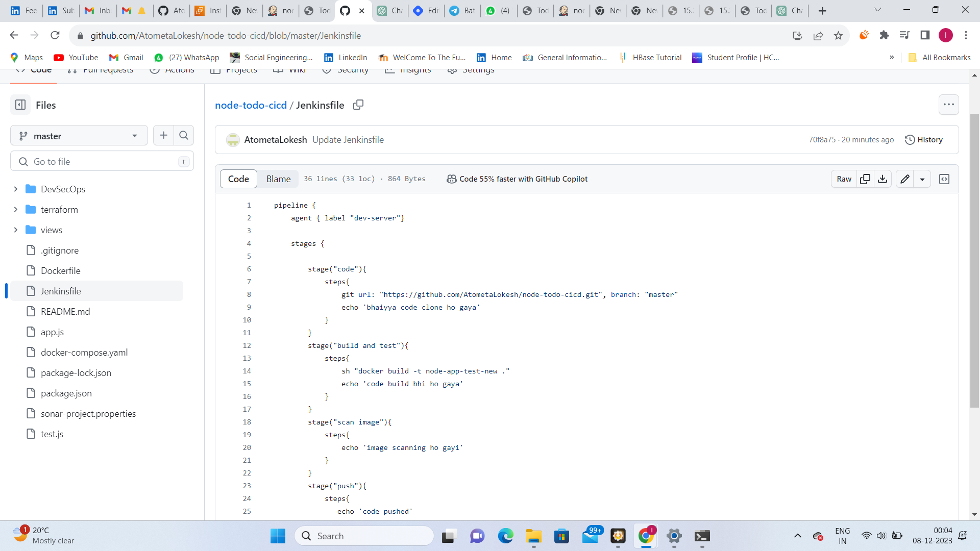Open Dockerfile in file tree
Image resolution: width=980 pixels, height=551 pixels.
(61, 271)
